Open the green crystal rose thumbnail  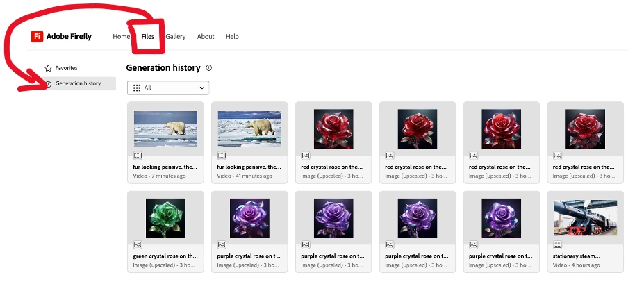(165, 218)
